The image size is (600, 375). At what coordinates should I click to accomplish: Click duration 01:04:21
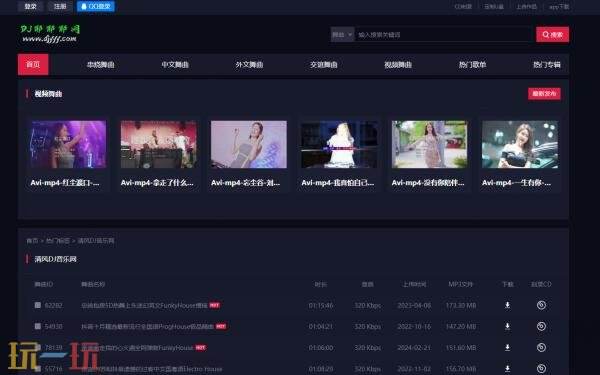coord(321,326)
